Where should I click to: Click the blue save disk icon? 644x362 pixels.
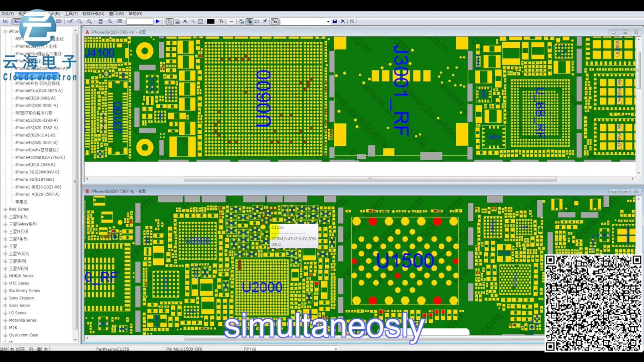pyautogui.click(x=335, y=22)
